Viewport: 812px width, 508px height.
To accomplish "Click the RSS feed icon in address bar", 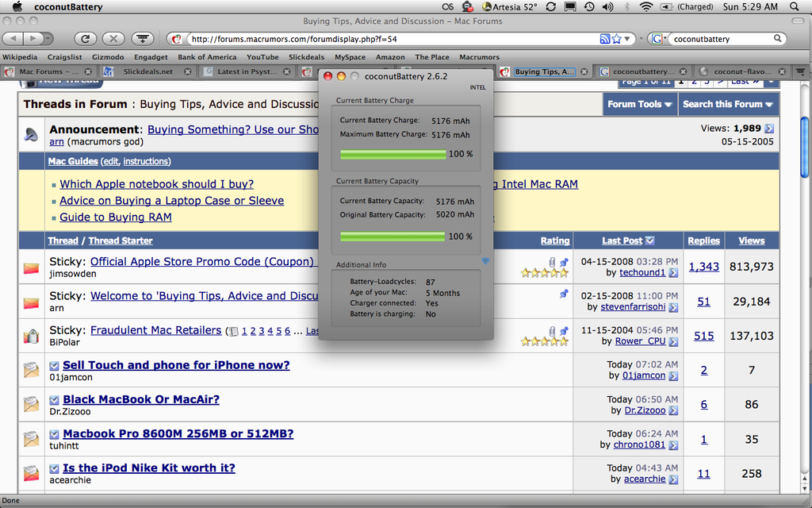I will point(604,39).
